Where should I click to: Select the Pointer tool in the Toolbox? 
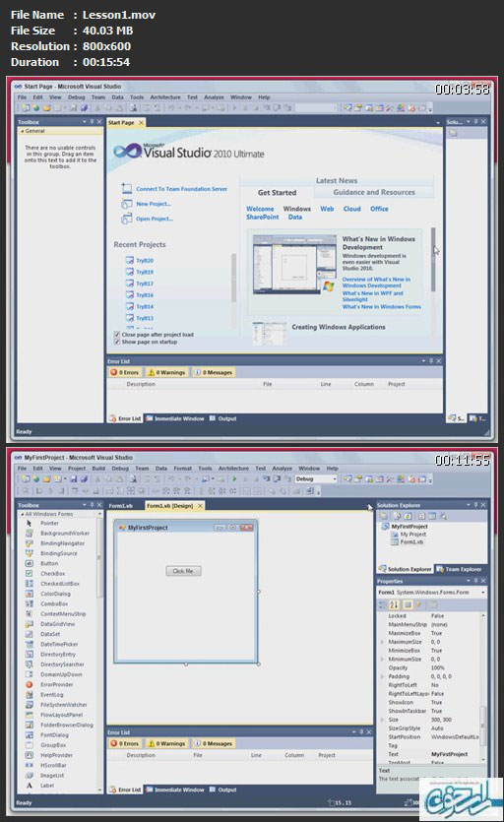(29, 523)
